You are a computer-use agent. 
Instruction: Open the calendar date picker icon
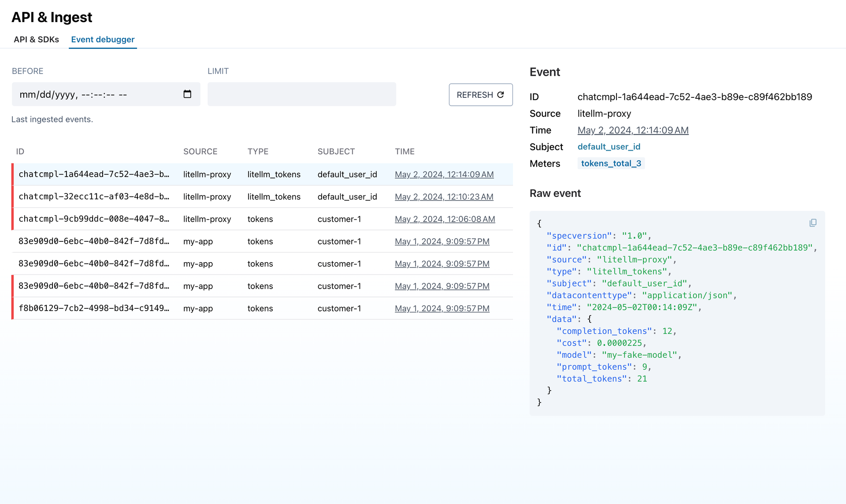[x=187, y=94]
